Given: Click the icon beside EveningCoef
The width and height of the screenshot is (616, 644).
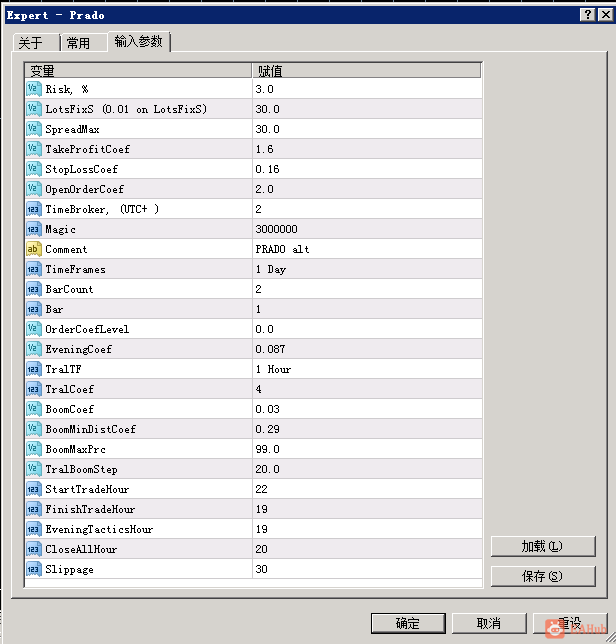Looking at the screenshot, I should click(x=34, y=349).
